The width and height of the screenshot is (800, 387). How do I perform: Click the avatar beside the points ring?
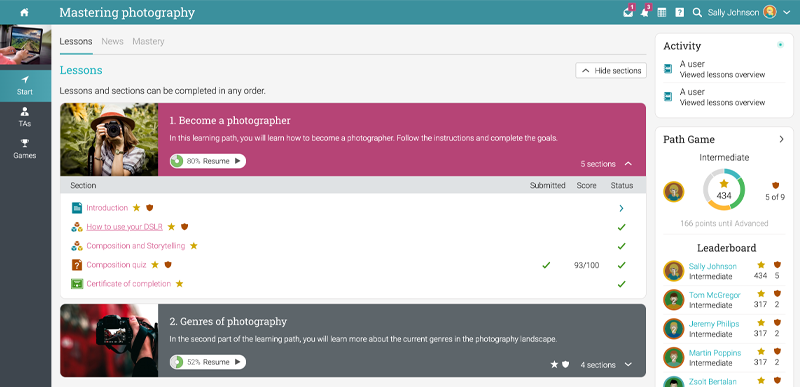673,192
